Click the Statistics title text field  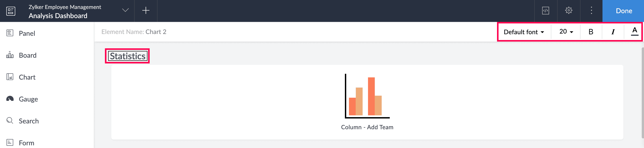[x=127, y=56]
